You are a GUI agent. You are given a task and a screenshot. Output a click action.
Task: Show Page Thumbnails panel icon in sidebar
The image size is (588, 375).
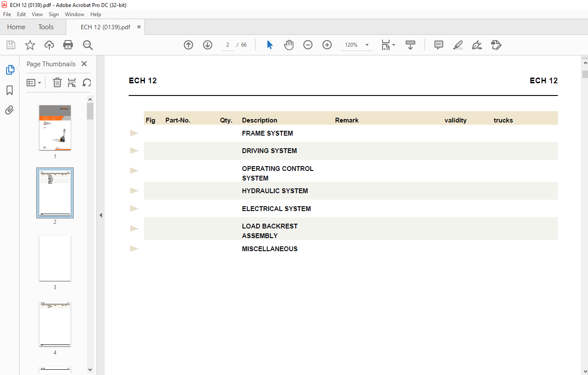pos(10,70)
